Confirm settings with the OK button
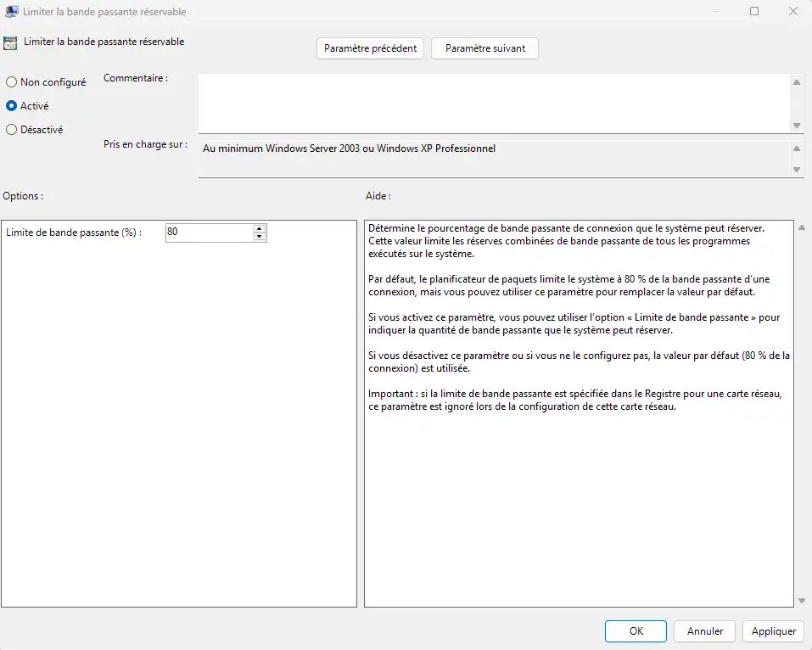This screenshot has height=650, width=812. [636, 631]
